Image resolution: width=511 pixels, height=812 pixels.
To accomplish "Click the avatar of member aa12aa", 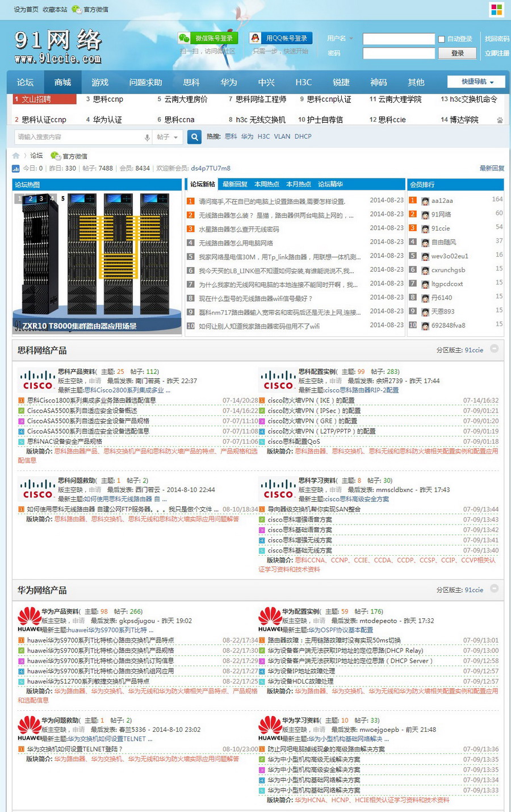I will coord(425,201).
